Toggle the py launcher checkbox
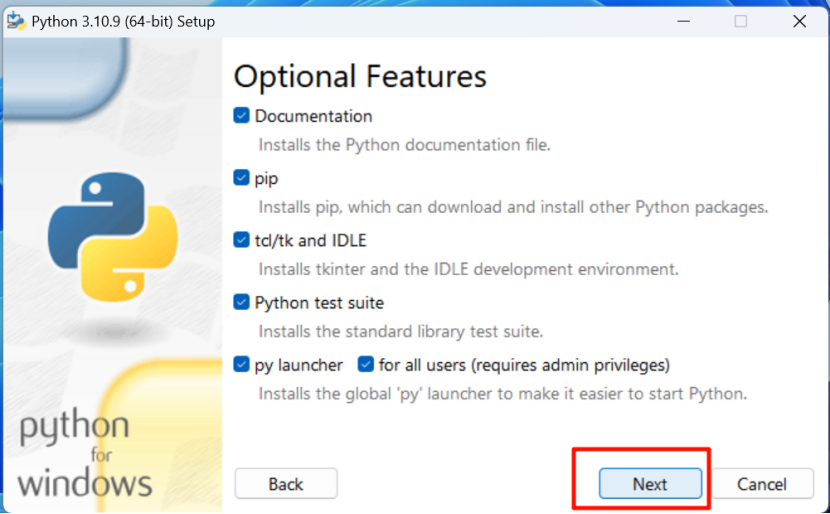Image resolution: width=830 pixels, height=514 pixels. point(241,364)
